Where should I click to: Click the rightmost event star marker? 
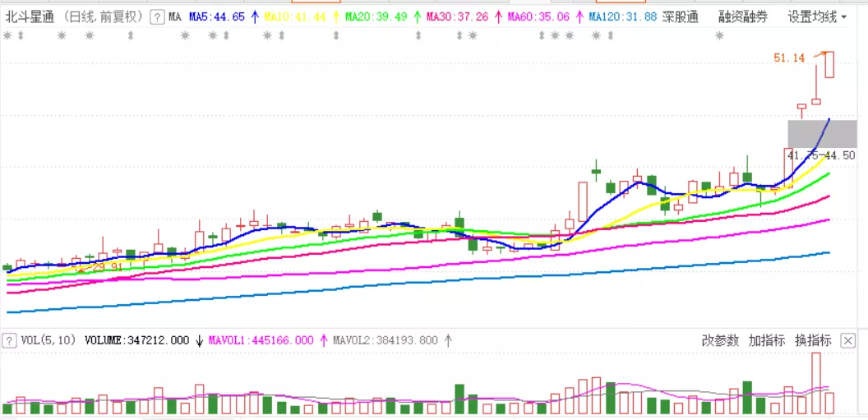coord(719,36)
